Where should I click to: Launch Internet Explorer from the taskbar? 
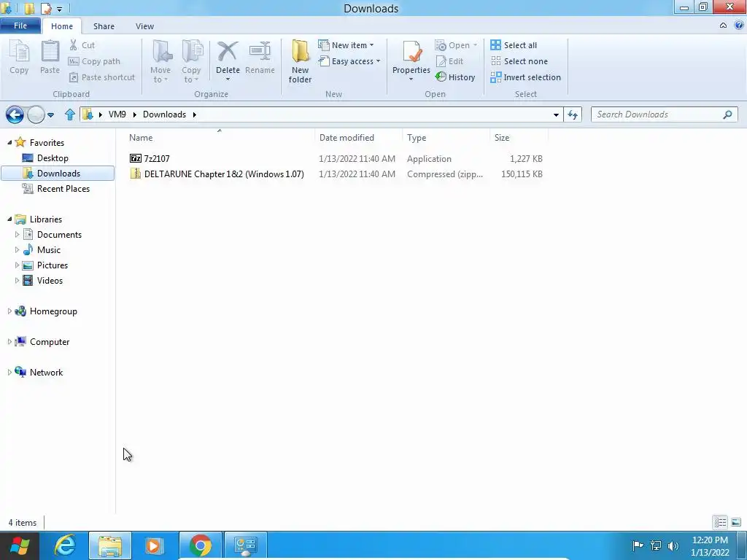tap(65, 545)
